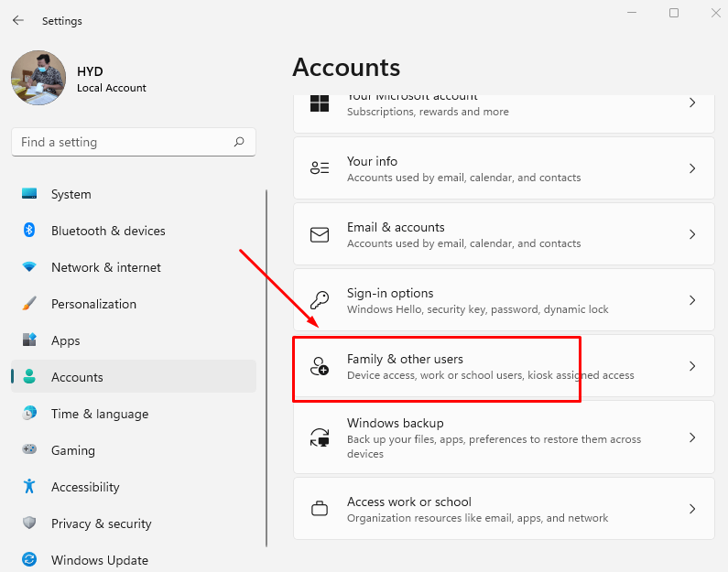The image size is (728, 572).
Task: Click the back arrow in Settings header
Action: point(18,20)
